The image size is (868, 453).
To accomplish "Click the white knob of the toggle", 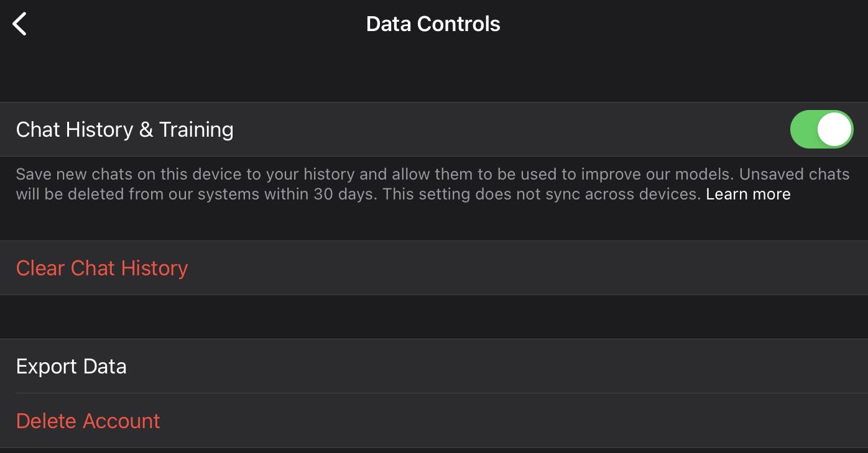I will point(834,129).
